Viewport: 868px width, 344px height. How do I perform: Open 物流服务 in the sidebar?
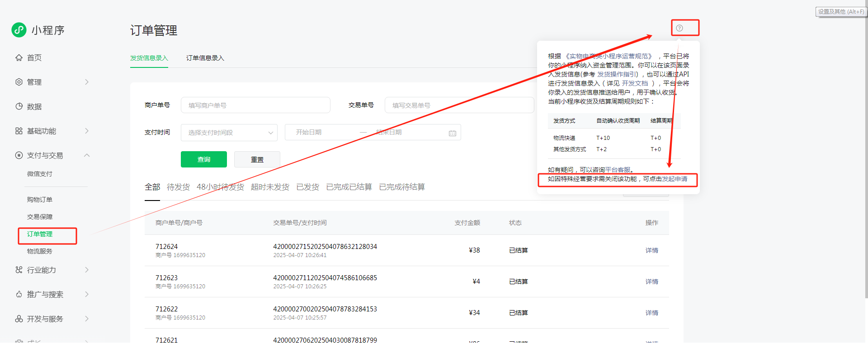pyautogui.click(x=40, y=251)
